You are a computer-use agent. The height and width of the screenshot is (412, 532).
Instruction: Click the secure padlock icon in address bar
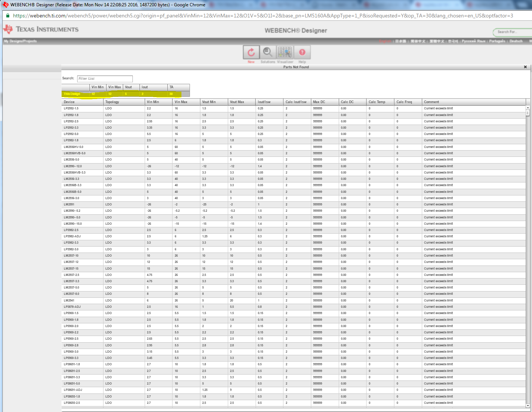click(x=7, y=16)
